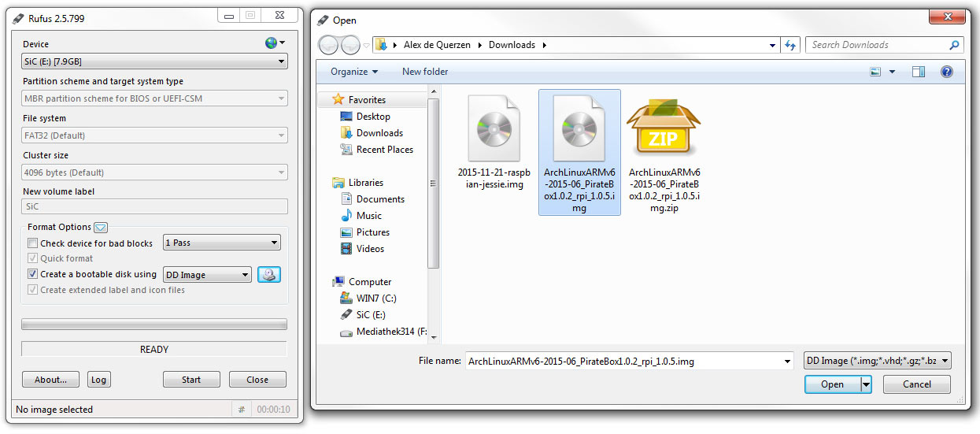
Task: Collapse the Format Options expander arrow
Action: click(101, 228)
